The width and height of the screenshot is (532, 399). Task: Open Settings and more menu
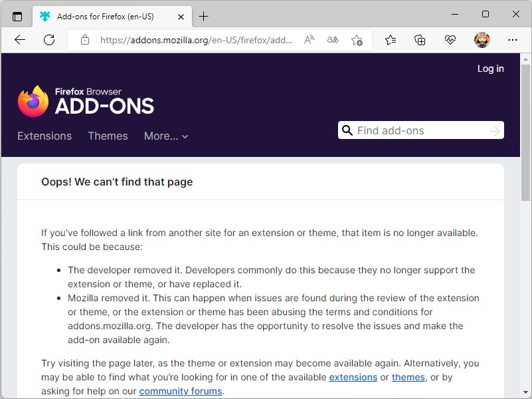click(513, 40)
